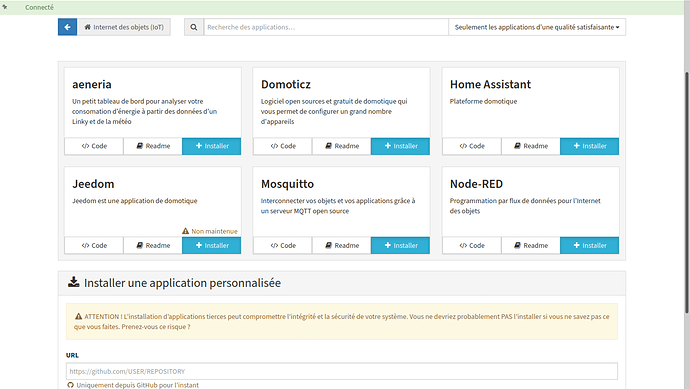690x389 pixels.
Task: Install the Jeedom application
Action: pyautogui.click(x=212, y=246)
